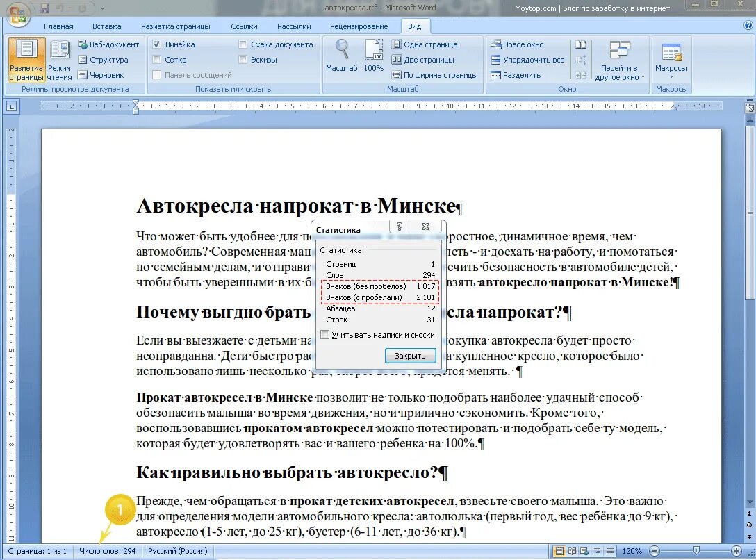756x560 pixels.
Task: Click the Вид tab
Action: coord(414,26)
